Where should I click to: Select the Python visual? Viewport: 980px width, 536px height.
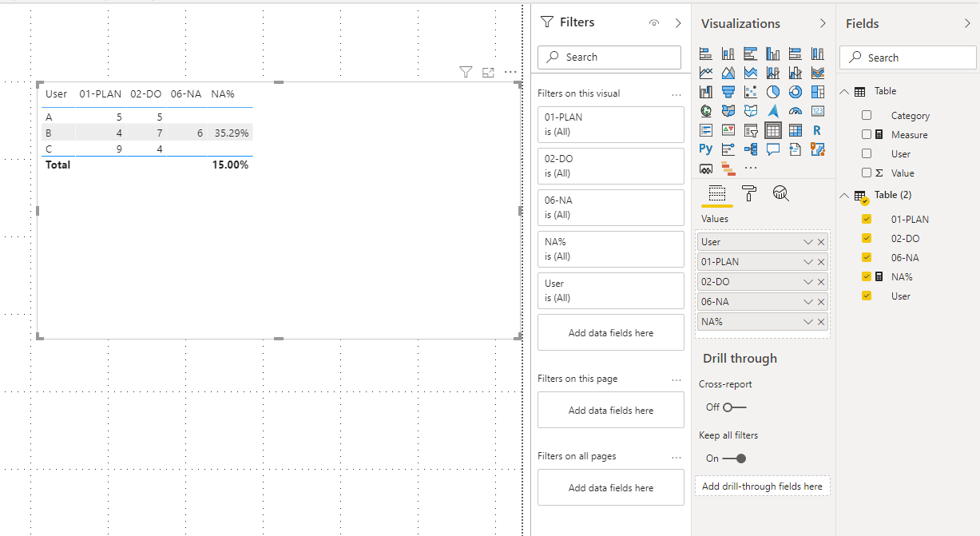click(706, 149)
